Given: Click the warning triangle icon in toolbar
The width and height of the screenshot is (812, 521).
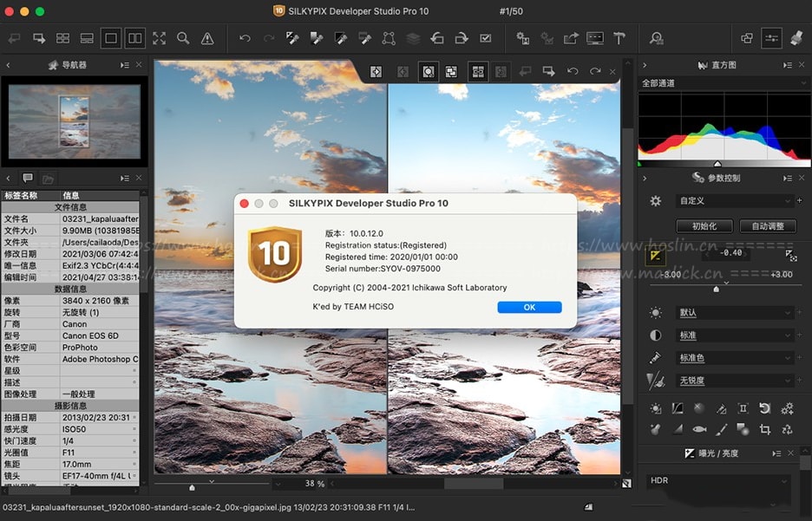Looking at the screenshot, I should [x=207, y=38].
